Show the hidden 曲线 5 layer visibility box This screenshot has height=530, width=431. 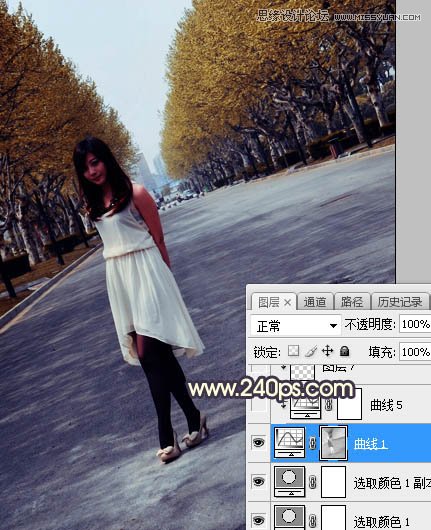coord(259,404)
